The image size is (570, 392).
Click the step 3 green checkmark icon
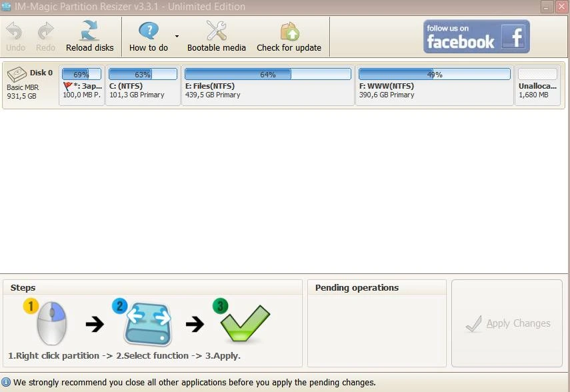[244, 323]
